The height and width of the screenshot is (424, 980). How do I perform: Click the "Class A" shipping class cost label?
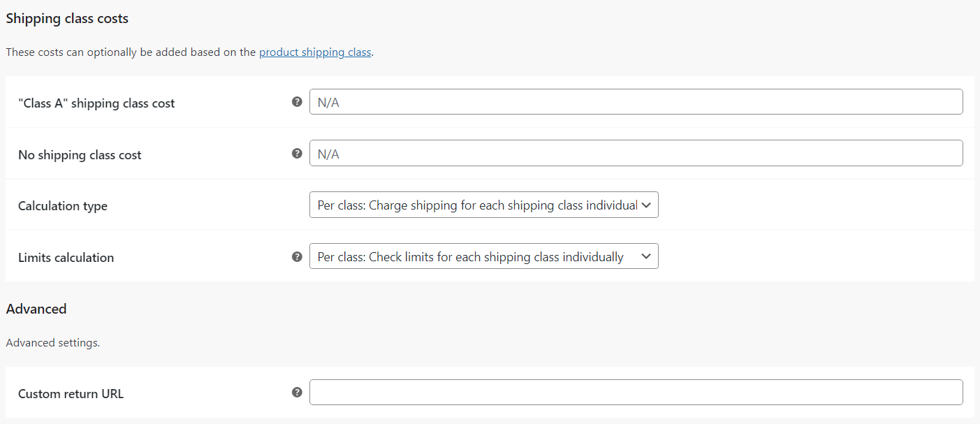[96, 103]
